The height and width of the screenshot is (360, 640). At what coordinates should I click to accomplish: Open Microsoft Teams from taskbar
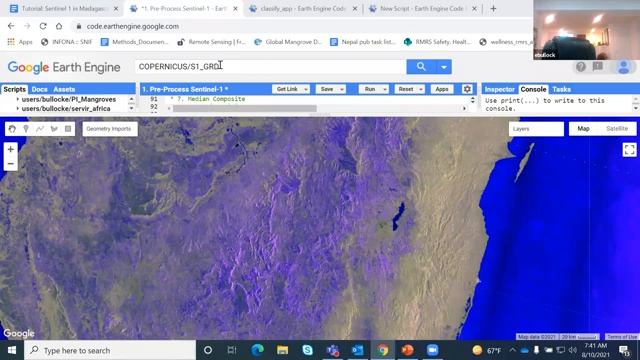coord(333,350)
